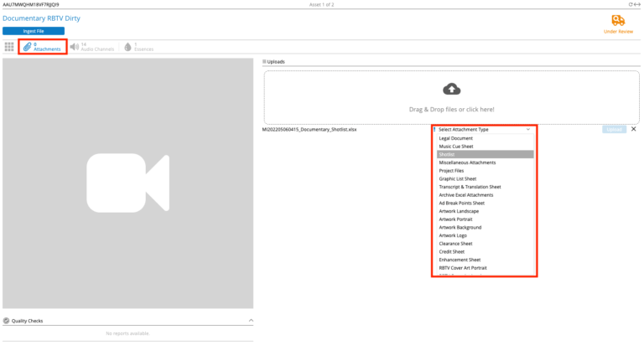Click the refresh icon at top right
This screenshot has width=644, height=345.
tap(631, 4)
